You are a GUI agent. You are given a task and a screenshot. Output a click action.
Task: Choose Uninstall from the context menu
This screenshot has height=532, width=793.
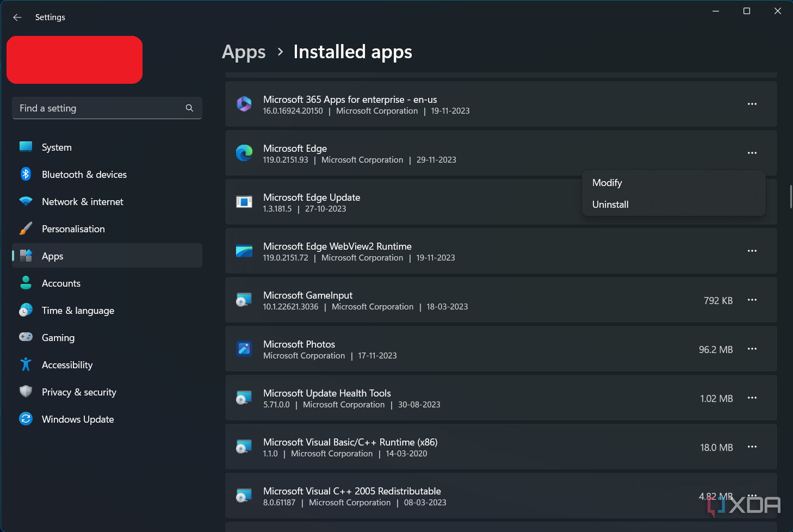pos(674,205)
